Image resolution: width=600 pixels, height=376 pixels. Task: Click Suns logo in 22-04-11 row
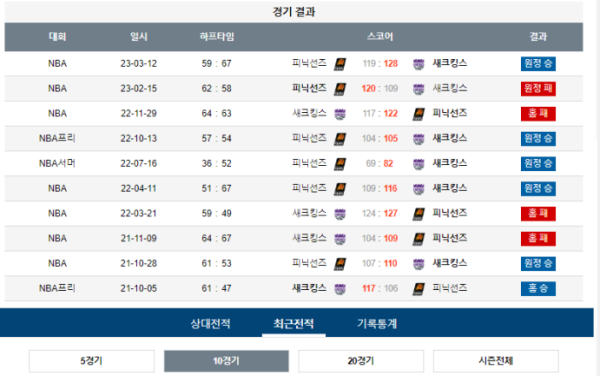(x=340, y=189)
